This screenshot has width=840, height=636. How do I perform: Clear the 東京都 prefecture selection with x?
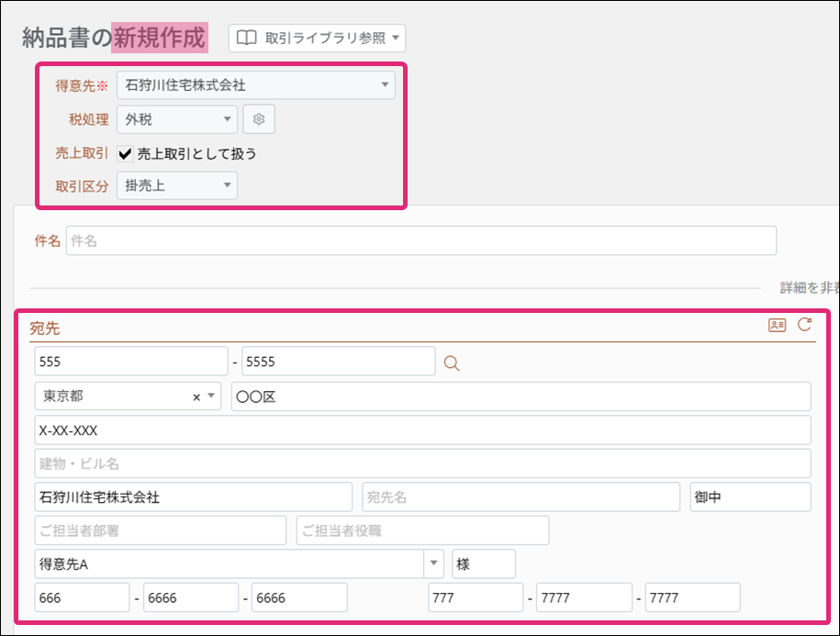point(196,396)
